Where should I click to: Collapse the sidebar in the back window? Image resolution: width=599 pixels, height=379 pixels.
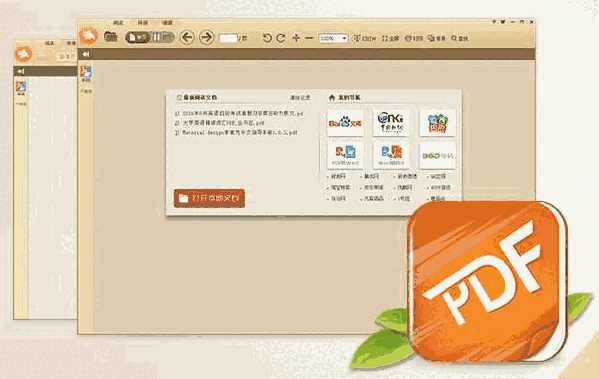point(21,71)
